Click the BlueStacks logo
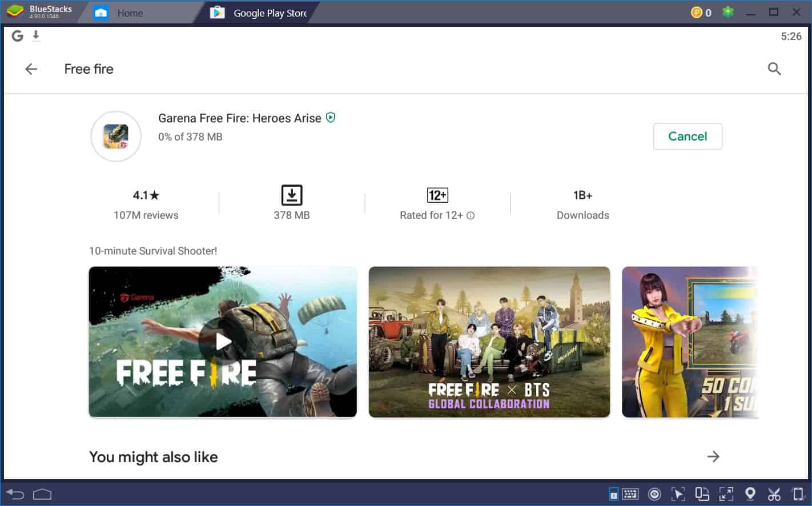The height and width of the screenshot is (506, 812). coord(15,12)
